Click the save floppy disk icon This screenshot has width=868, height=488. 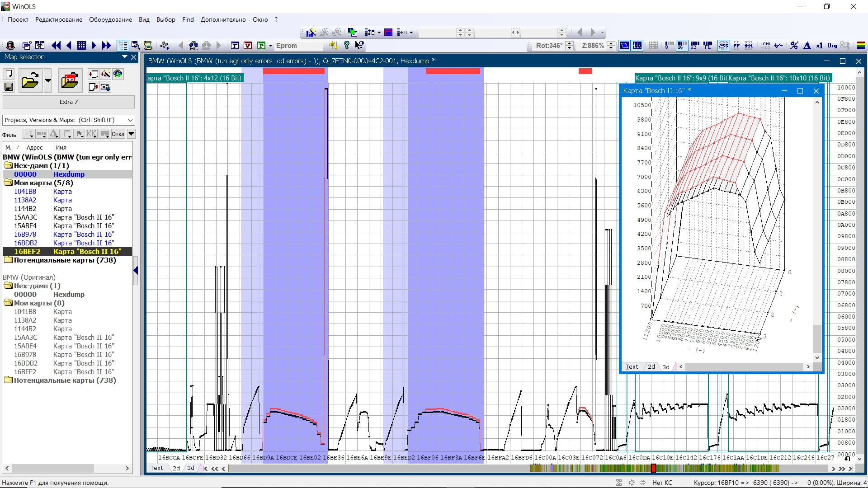pyautogui.click(x=9, y=87)
